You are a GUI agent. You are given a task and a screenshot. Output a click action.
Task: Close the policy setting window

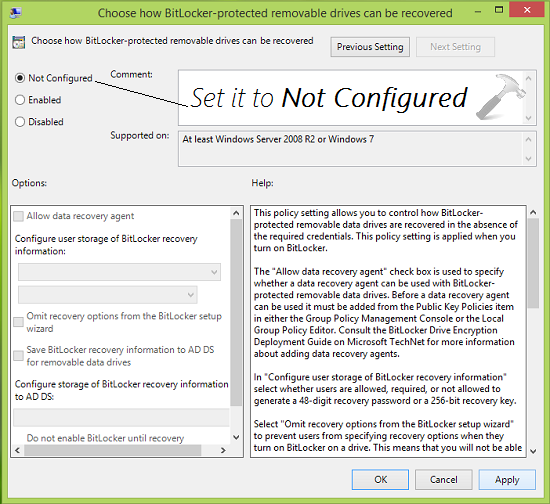[x=527, y=10]
